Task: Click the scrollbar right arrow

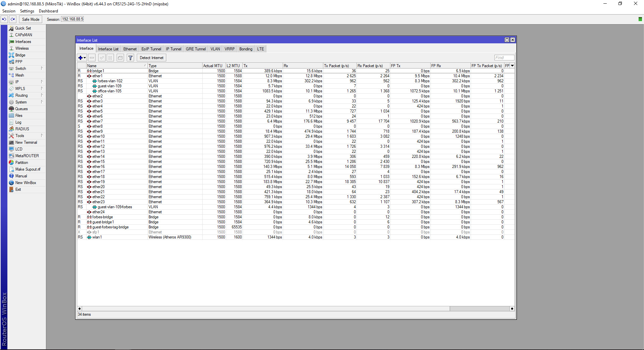Action: [x=512, y=309]
